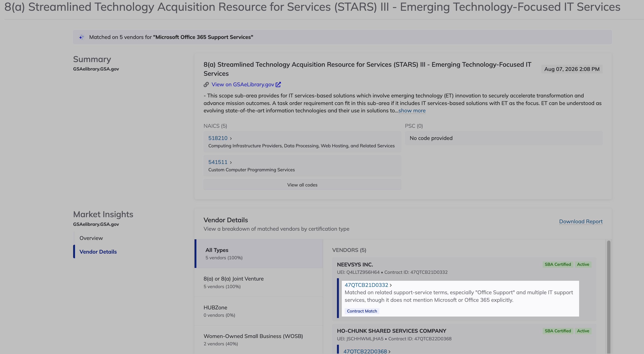Click the Aug 07, 2026 2:08 PM timestamp

[x=572, y=69]
